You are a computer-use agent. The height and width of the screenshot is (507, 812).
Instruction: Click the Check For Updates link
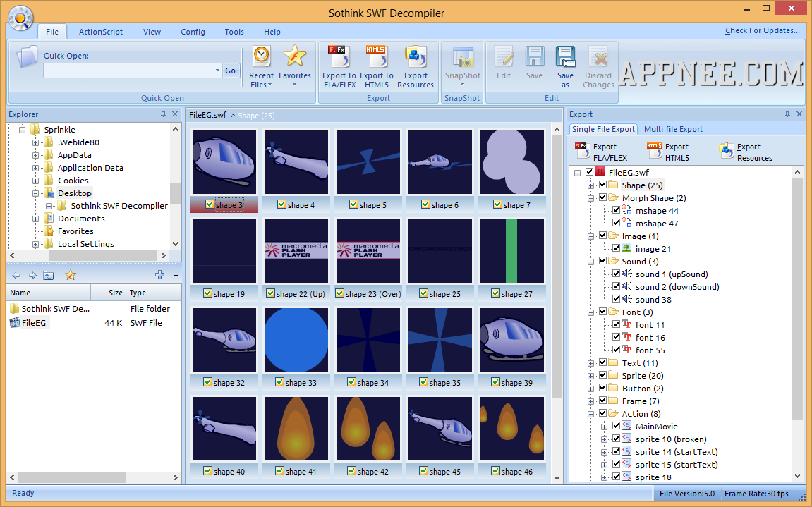pos(763,30)
